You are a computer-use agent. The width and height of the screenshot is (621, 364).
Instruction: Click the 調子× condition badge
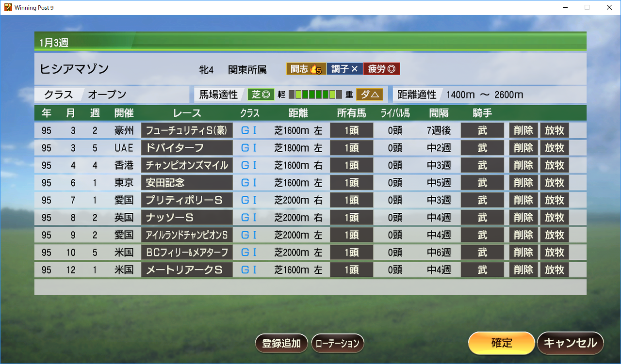pos(344,69)
